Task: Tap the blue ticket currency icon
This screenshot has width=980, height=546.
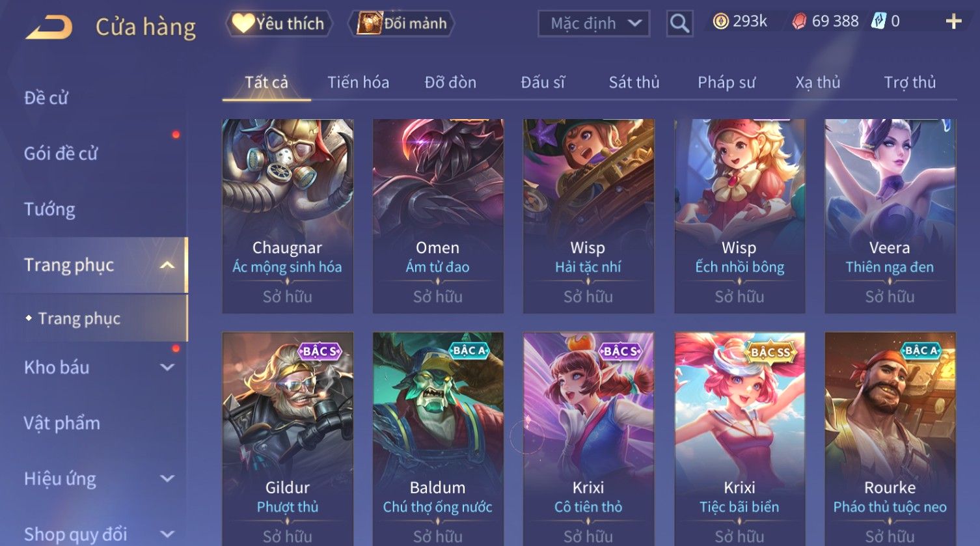Action: pyautogui.click(x=878, y=21)
